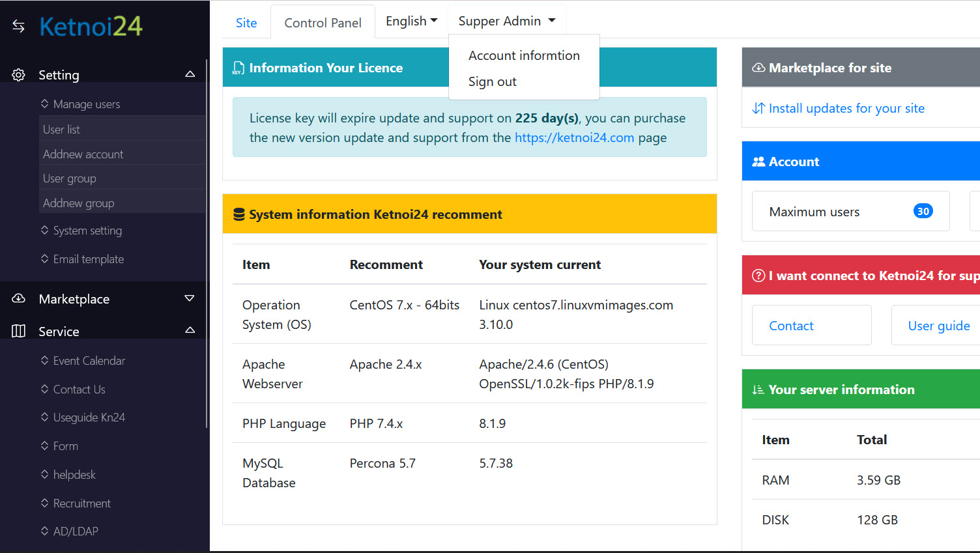
Task: Open Manage users submenu
Action: (x=87, y=104)
